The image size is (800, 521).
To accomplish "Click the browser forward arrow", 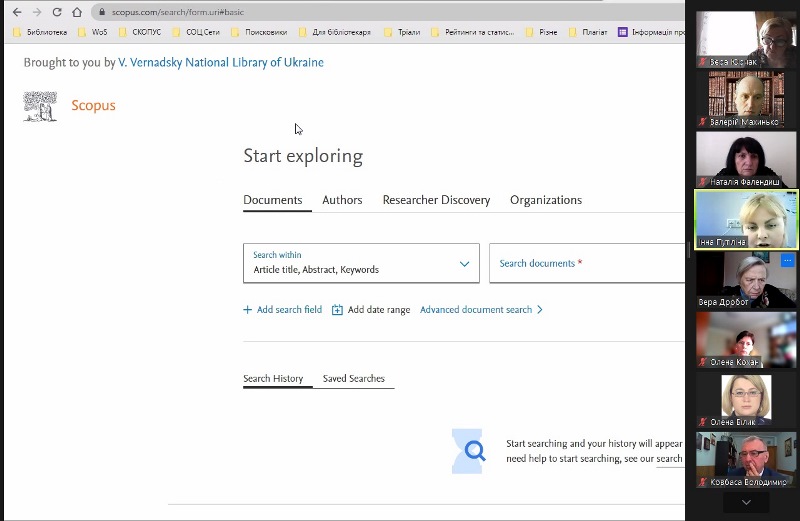I will [x=37, y=12].
